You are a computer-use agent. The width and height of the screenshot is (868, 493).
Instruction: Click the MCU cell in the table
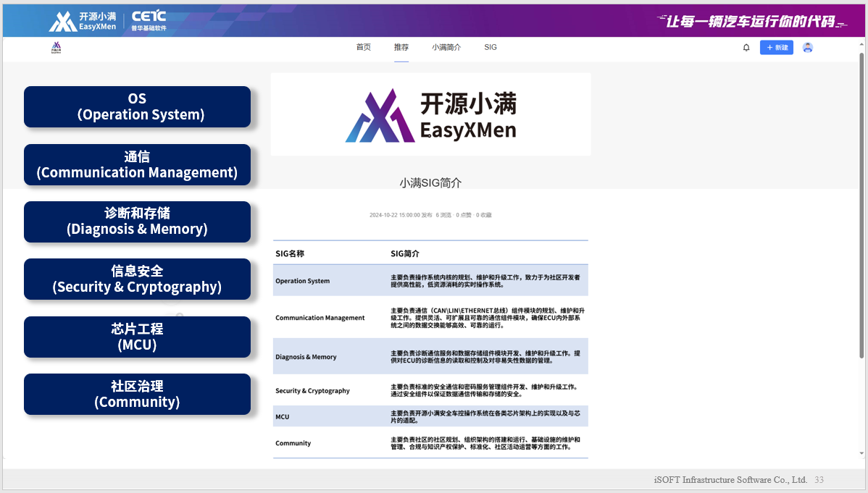click(x=283, y=417)
